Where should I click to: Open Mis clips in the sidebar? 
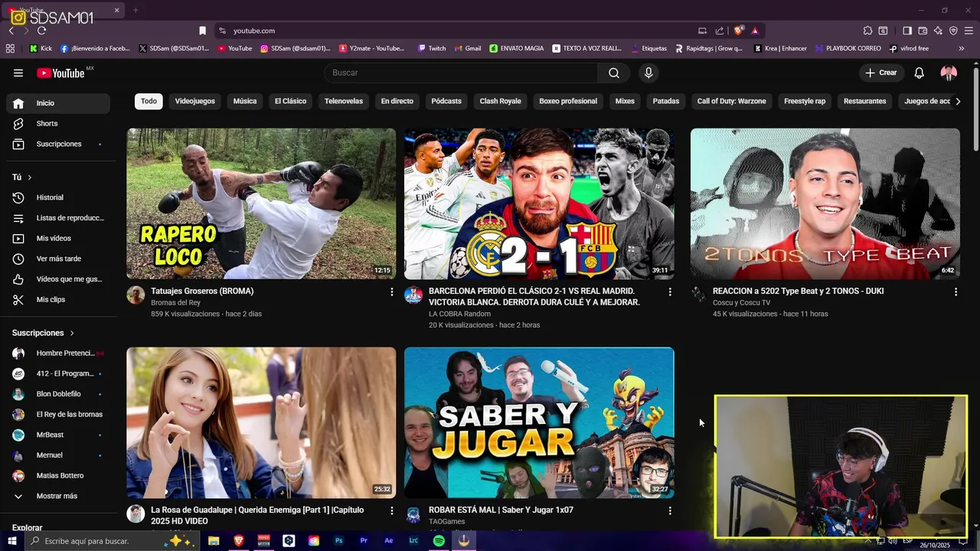[58, 299]
